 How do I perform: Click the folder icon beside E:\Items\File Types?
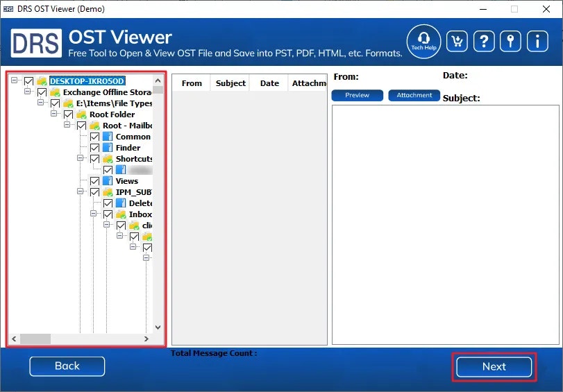pyautogui.click(x=68, y=103)
